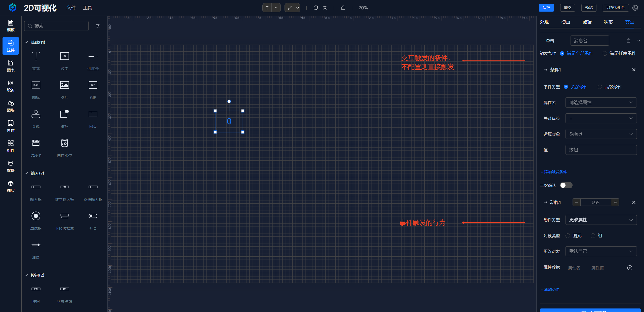The height and width of the screenshot is (312, 644).
Task: Click the refresh icon in top toolbar
Action: 316,8
